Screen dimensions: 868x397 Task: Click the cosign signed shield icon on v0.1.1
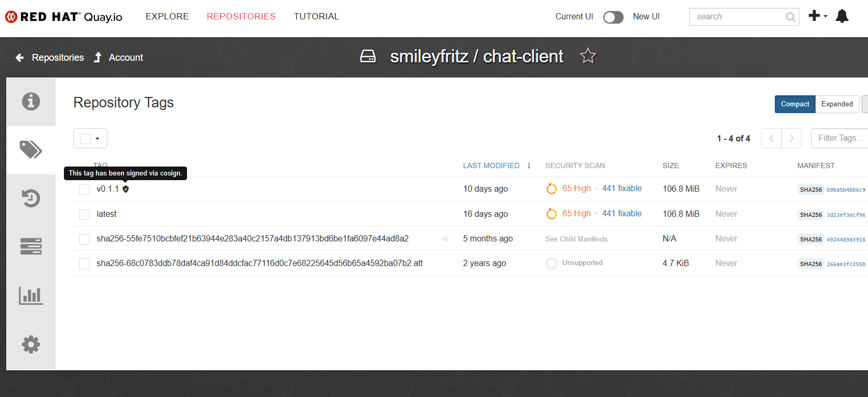pos(126,189)
